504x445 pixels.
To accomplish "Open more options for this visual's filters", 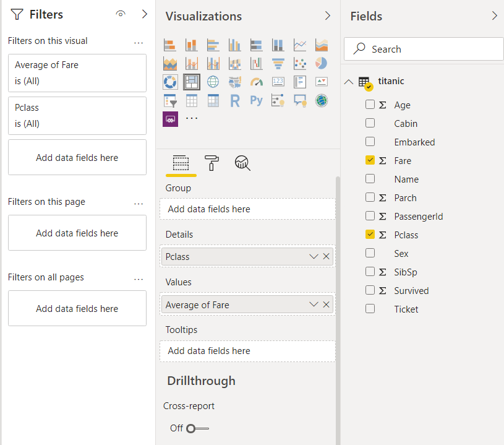I will coord(139,41).
